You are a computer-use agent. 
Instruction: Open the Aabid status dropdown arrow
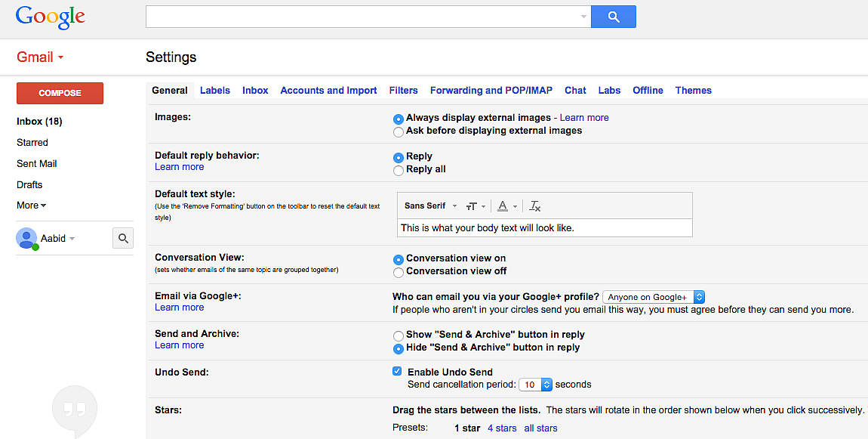72,239
